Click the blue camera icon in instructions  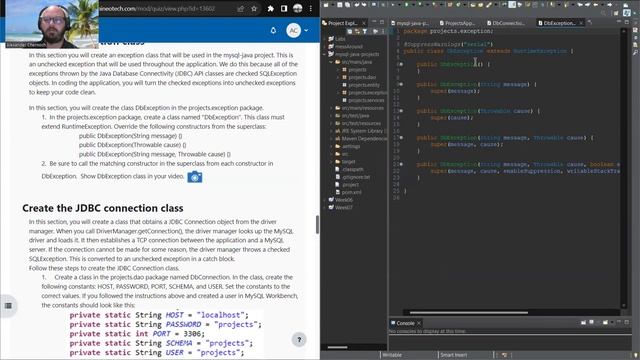click(x=195, y=177)
